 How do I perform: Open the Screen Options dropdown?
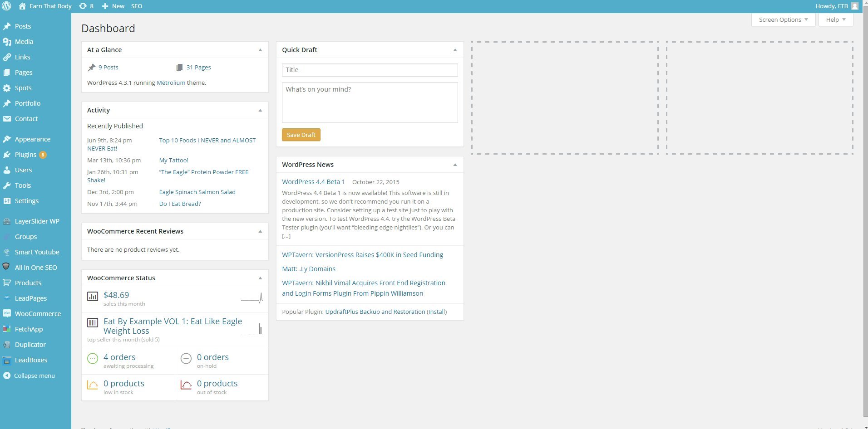point(783,19)
